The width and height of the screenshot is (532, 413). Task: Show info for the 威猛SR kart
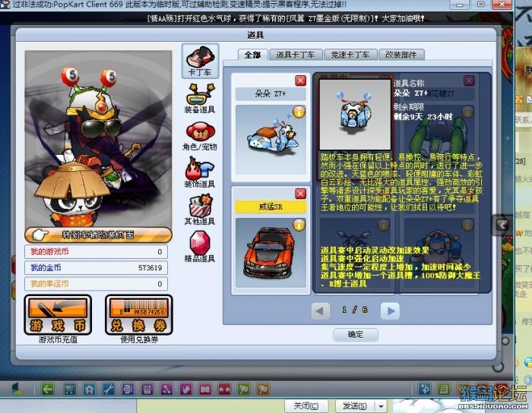pos(299,225)
